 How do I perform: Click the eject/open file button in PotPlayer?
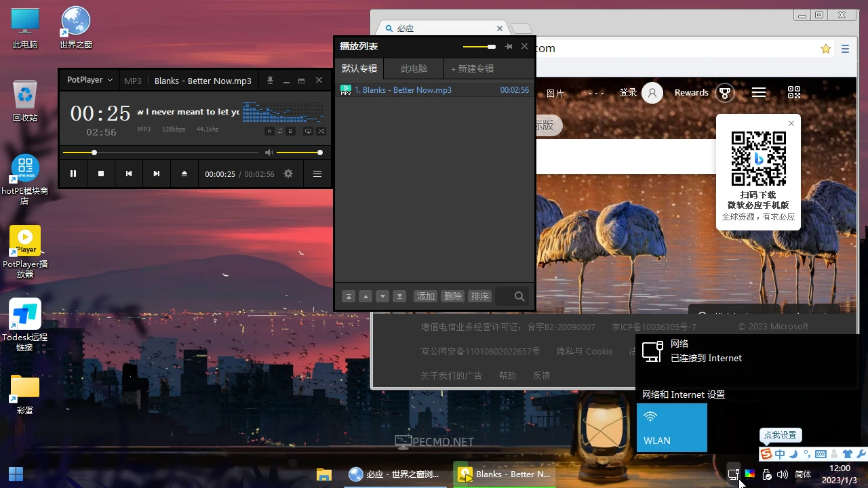coord(184,174)
